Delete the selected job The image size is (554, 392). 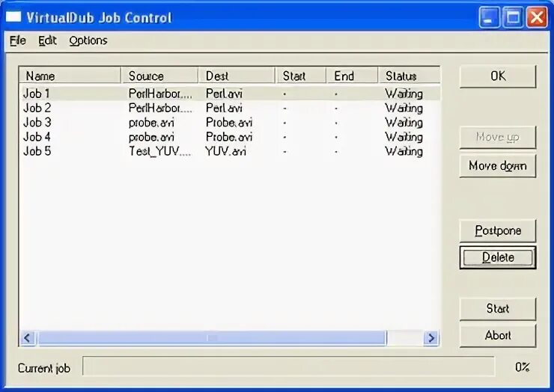click(x=497, y=257)
